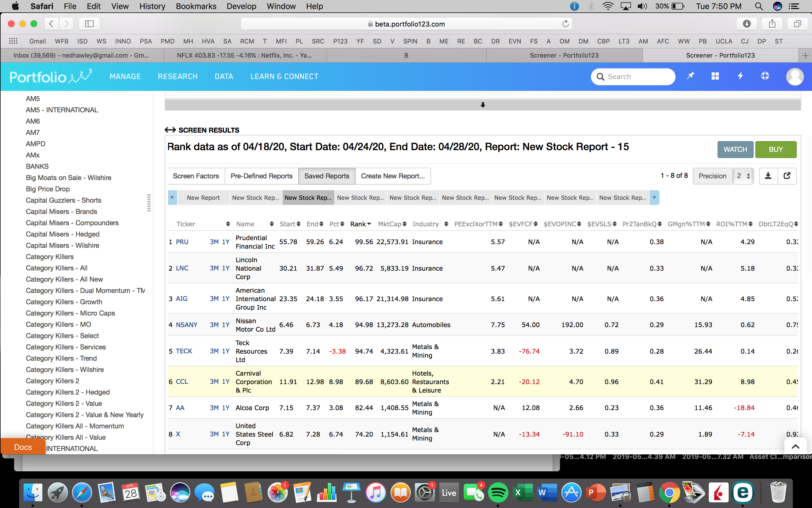This screenshot has height=508, width=812.
Task: Sort by the Name column
Action: click(x=255, y=224)
